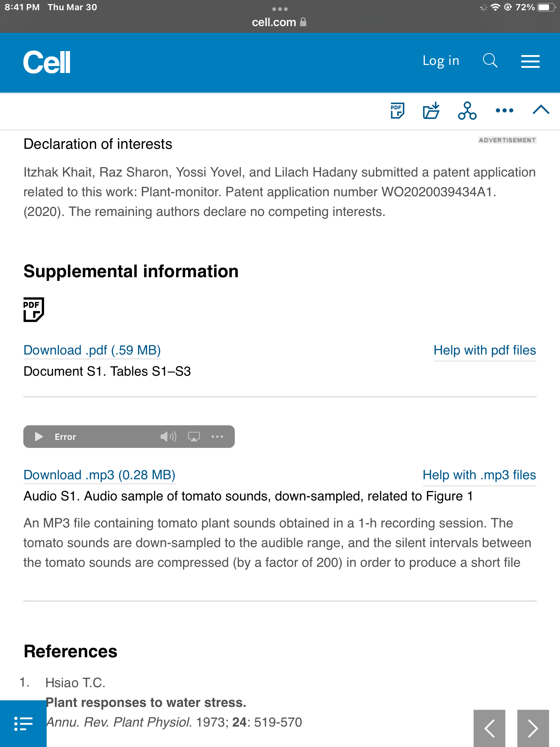Collapse the article toolbar with up chevron
This screenshot has height=747, width=560.
[x=541, y=110]
